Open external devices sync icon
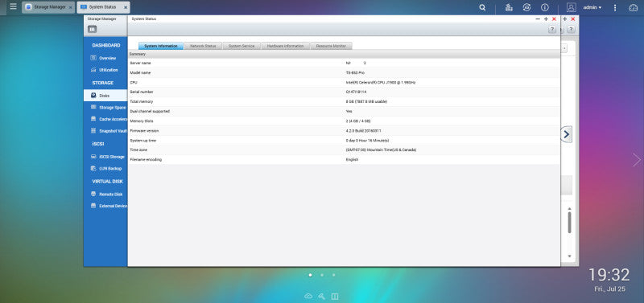 pyautogui.click(x=526, y=7)
